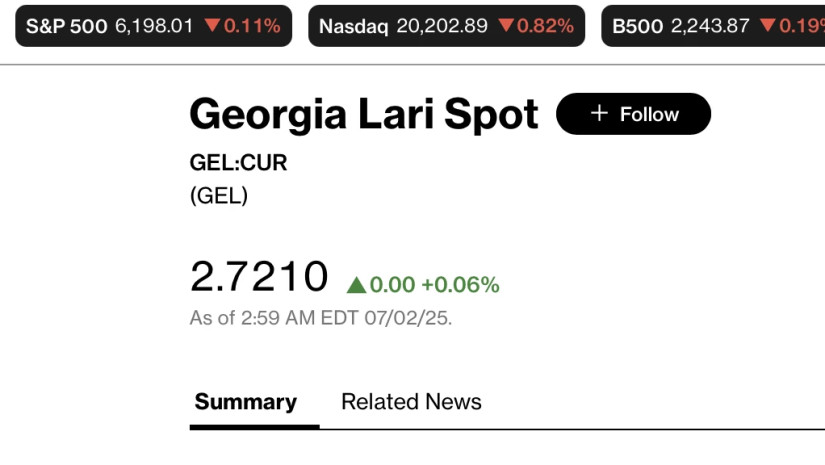Click the green up triangle beside price change
This screenshot has width=825, height=465.
tap(356, 285)
